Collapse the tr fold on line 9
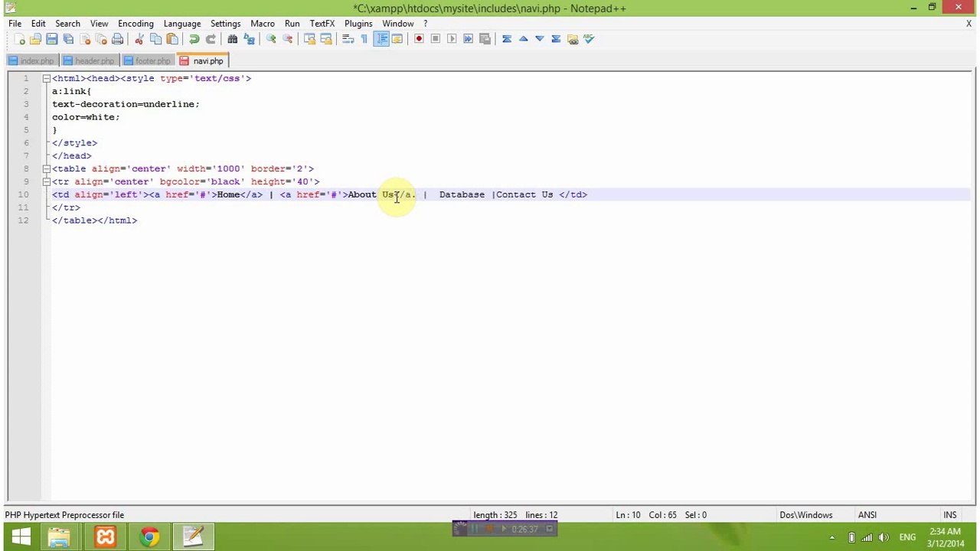Screen dimensions: 980x551 coord(47,181)
